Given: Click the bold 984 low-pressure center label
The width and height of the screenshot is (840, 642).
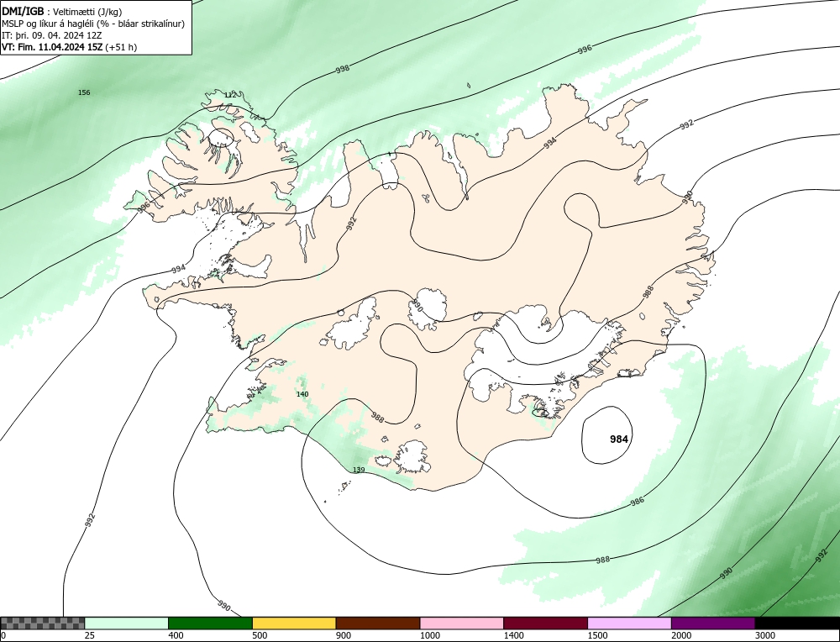Looking at the screenshot, I should [x=619, y=439].
